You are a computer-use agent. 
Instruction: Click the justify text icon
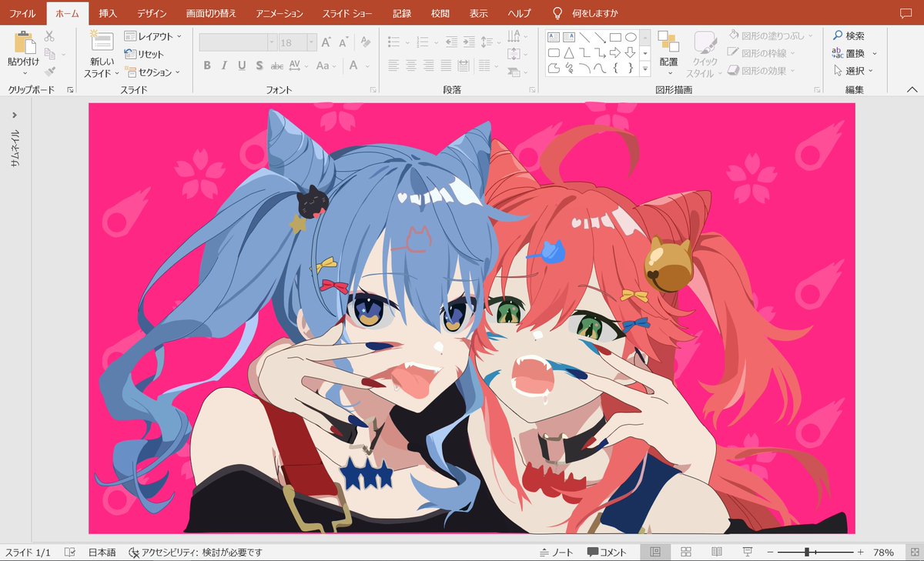tap(445, 65)
